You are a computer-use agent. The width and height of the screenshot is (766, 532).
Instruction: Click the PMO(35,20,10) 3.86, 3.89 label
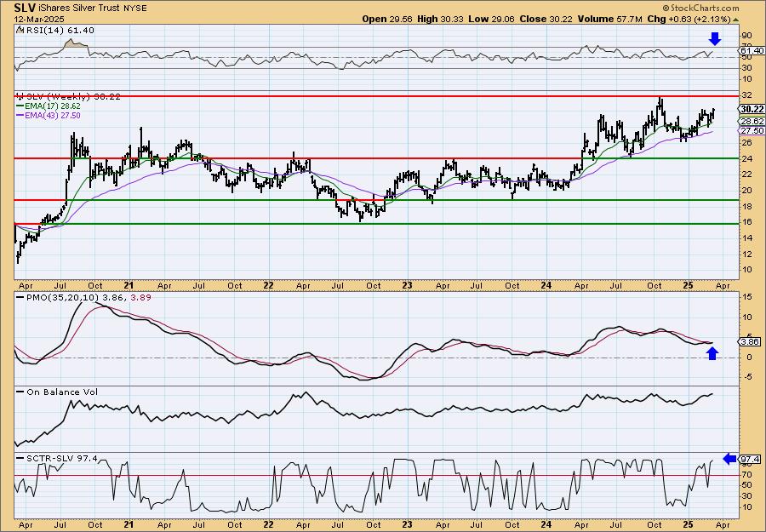click(x=89, y=298)
